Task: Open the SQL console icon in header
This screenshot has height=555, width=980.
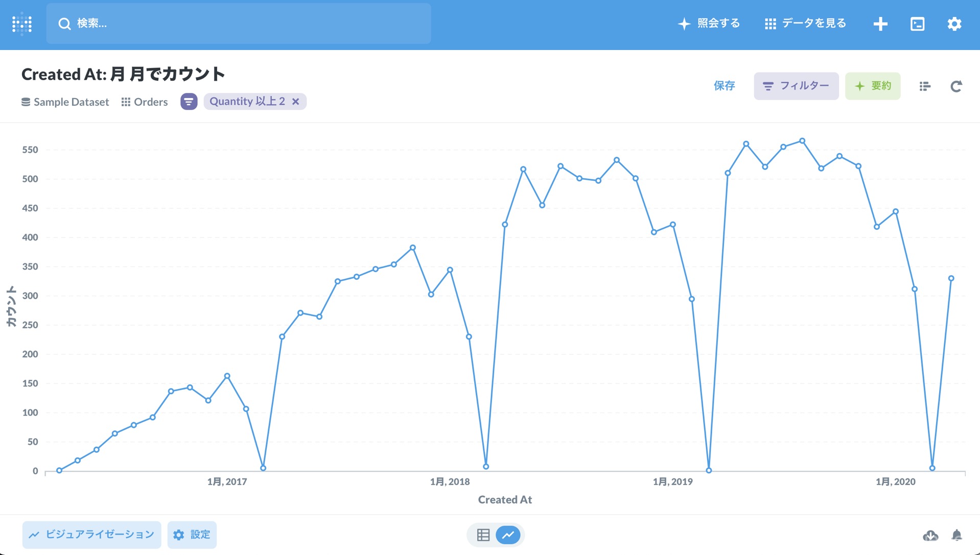Action: [917, 24]
